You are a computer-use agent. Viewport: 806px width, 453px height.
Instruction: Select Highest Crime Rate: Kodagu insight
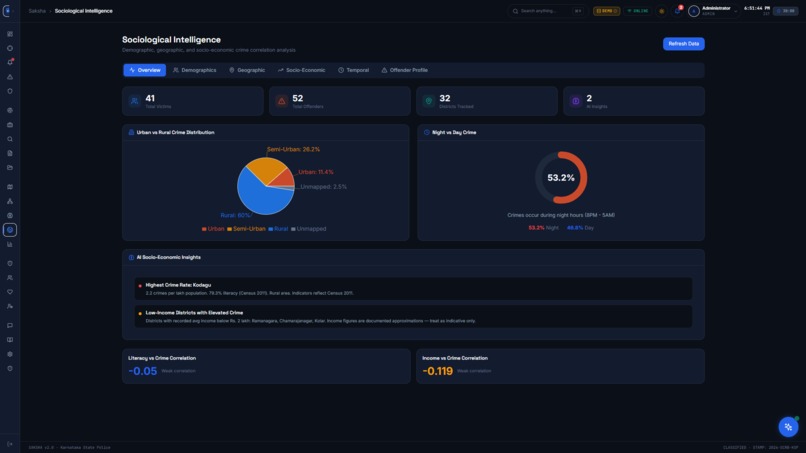point(413,288)
